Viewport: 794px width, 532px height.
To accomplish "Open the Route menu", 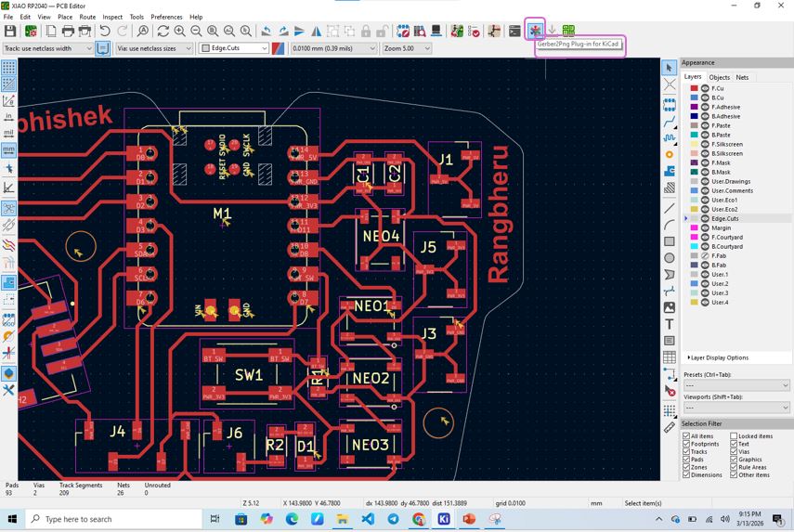I will [x=87, y=17].
